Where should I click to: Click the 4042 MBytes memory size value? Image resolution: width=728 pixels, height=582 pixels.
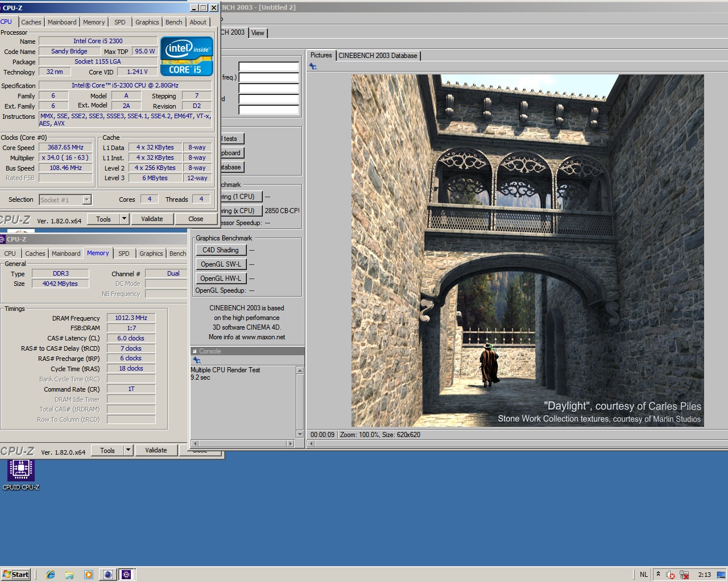tap(60, 284)
